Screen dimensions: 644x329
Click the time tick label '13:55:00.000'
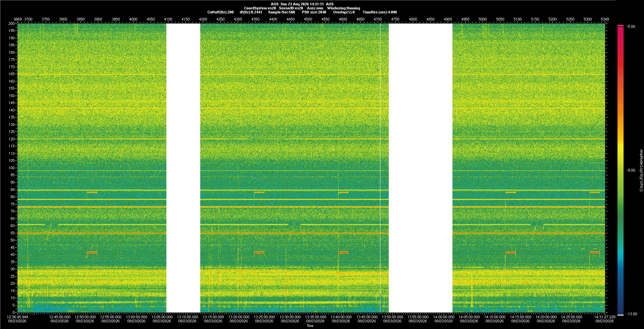pyautogui.click(x=418, y=317)
